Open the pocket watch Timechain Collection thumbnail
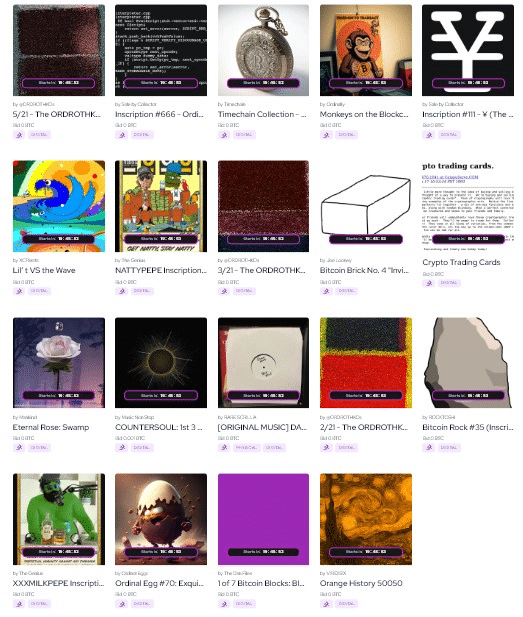This screenshot has width=523, height=617. coord(263,50)
